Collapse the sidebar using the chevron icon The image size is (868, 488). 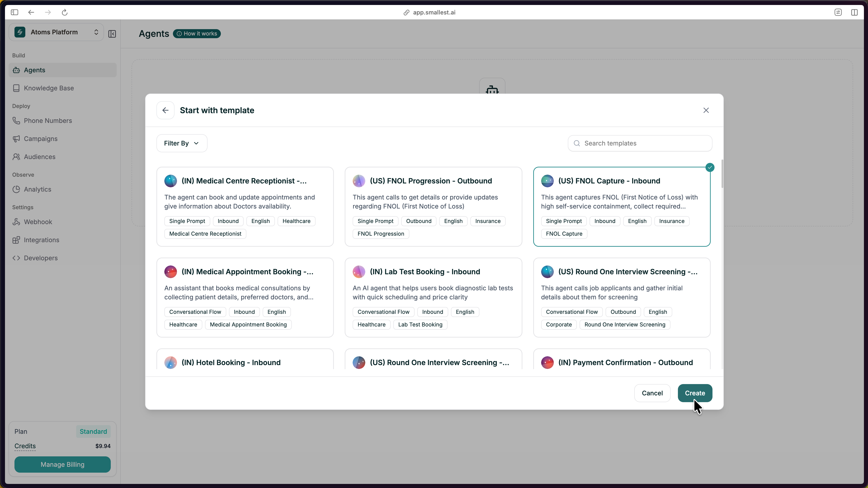(x=112, y=34)
